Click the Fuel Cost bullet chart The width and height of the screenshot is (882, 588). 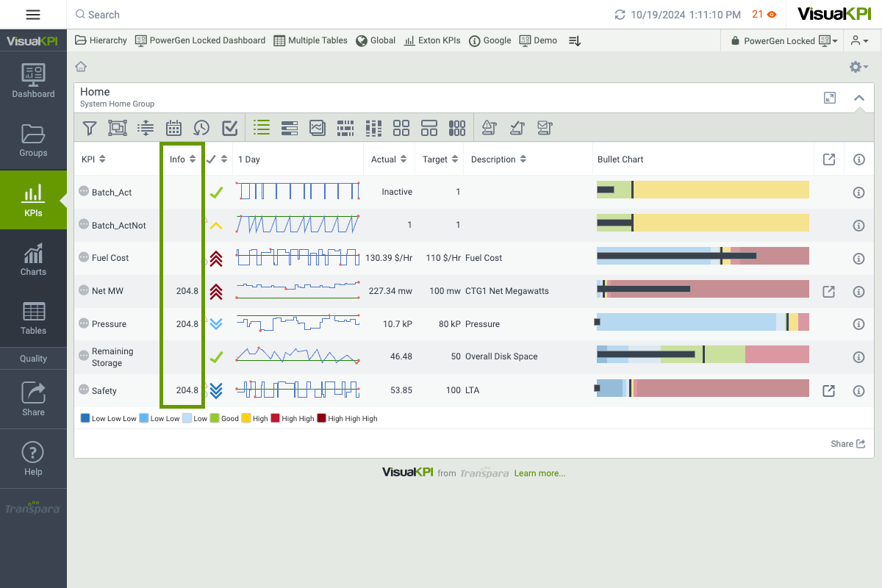coord(703,256)
